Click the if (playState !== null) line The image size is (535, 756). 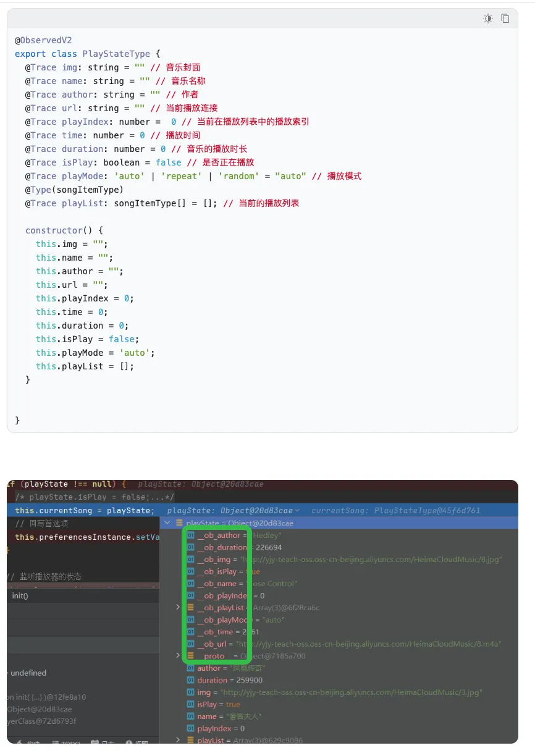[x=67, y=484]
